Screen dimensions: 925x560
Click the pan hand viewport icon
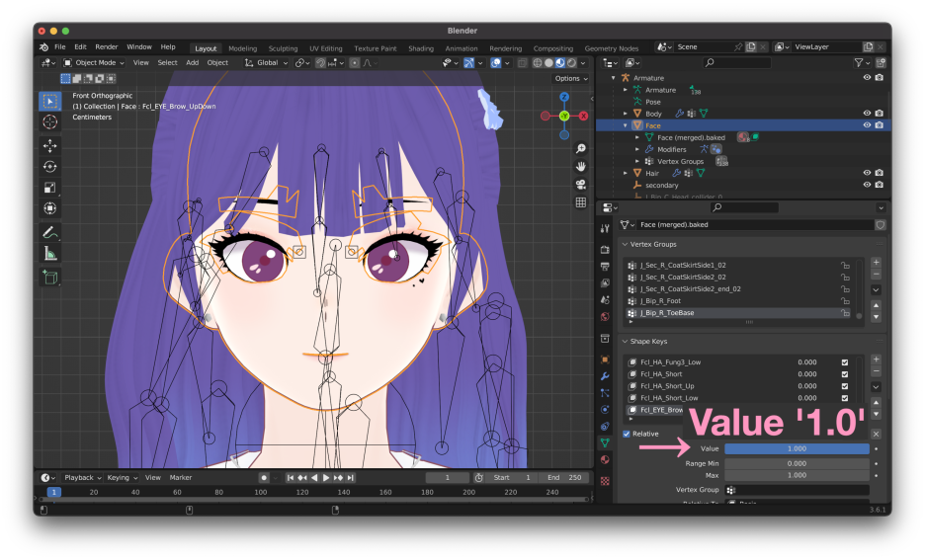pos(580,166)
